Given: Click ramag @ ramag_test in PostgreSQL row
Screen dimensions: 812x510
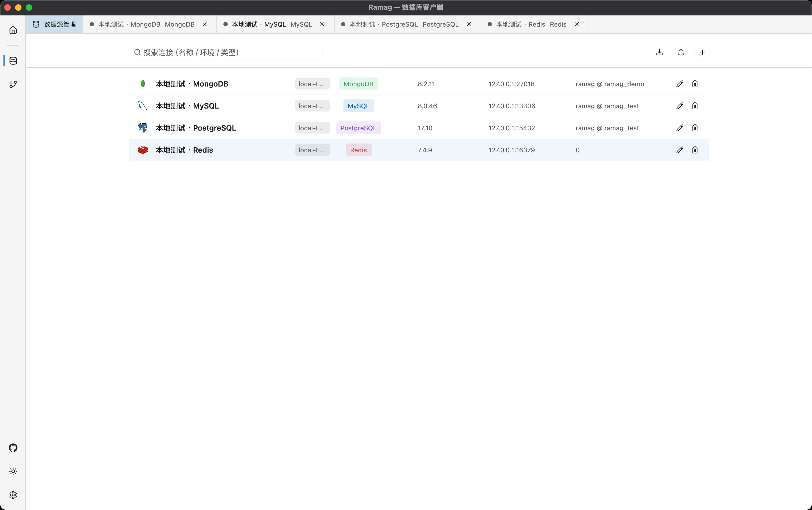Looking at the screenshot, I should (607, 128).
